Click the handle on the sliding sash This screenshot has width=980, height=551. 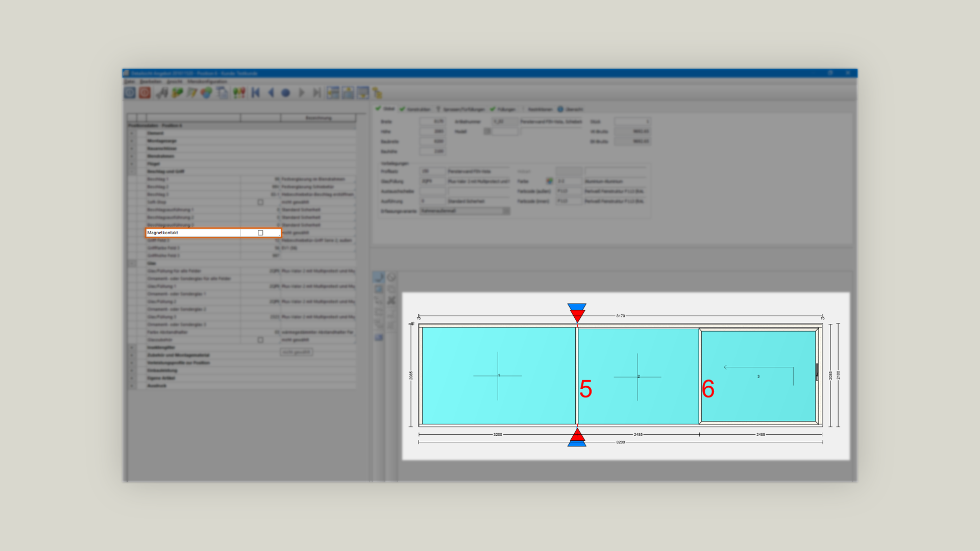pos(817,372)
